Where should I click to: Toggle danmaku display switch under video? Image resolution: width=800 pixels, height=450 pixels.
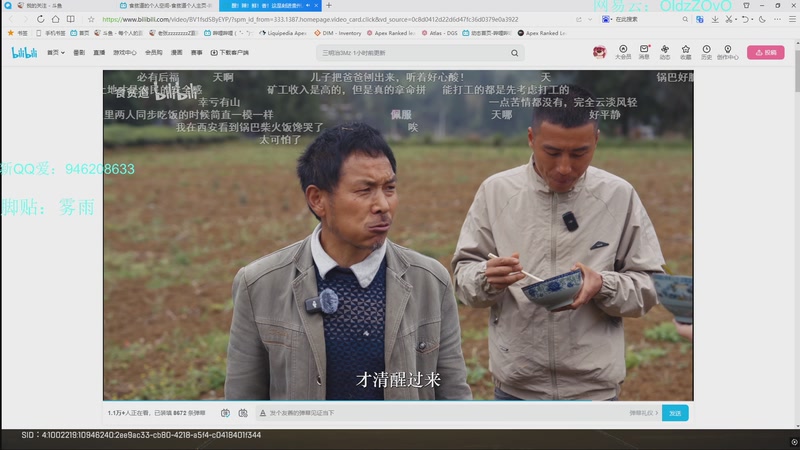(225, 413)
